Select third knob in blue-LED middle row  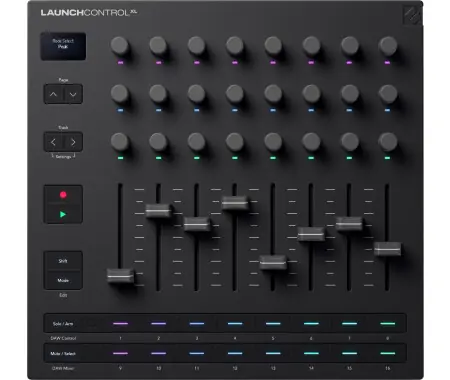(196, 94)
